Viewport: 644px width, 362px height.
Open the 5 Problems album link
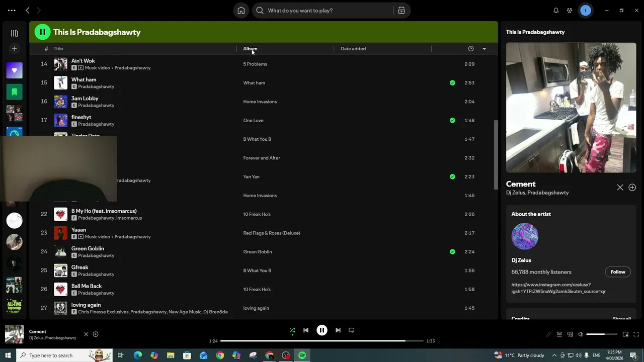(255, 64)
